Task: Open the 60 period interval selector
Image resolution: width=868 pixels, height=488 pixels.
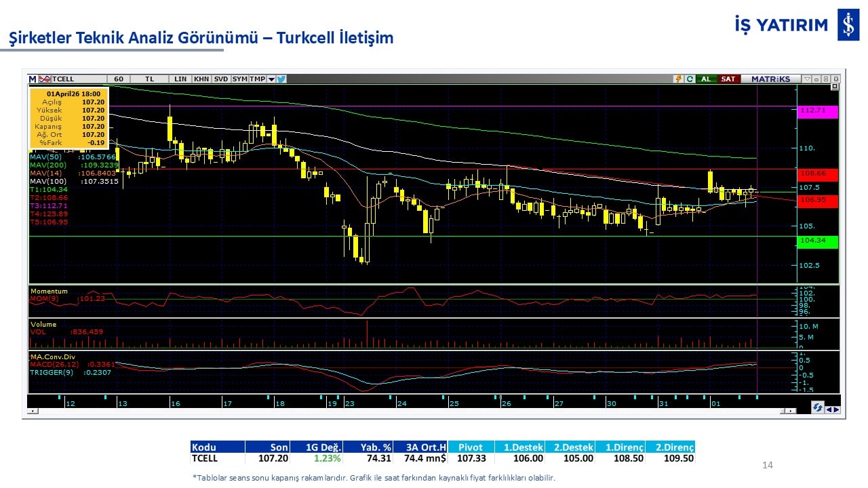Action: click(x=119, y=79)
